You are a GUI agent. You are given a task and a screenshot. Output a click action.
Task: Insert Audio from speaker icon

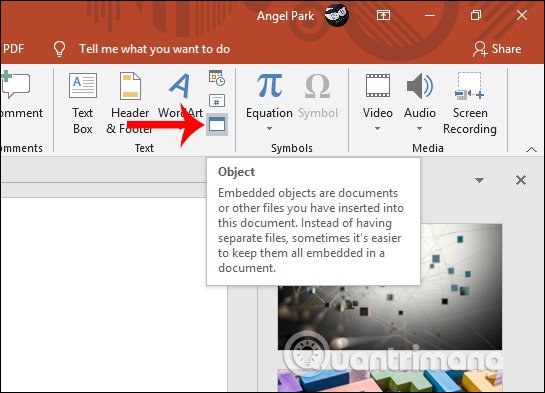pos(420,85)
